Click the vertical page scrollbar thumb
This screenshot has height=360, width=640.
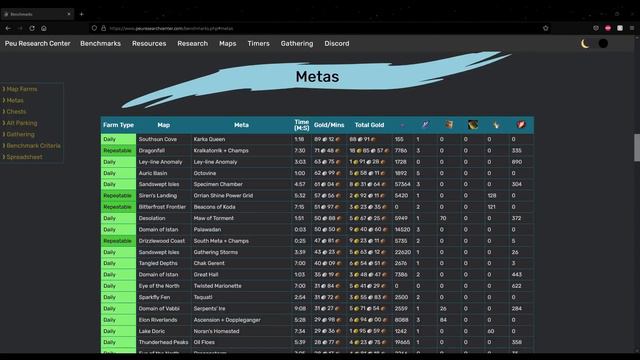[637, 147]
